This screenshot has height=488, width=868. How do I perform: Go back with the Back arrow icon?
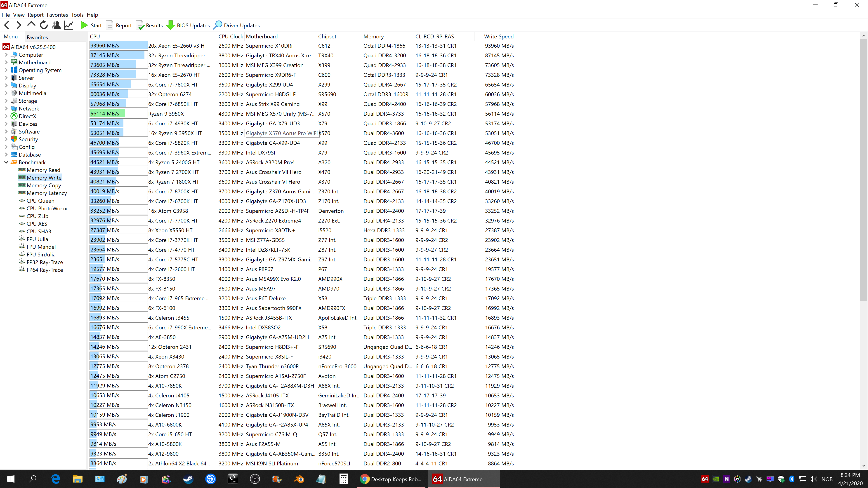pos(7,25)
